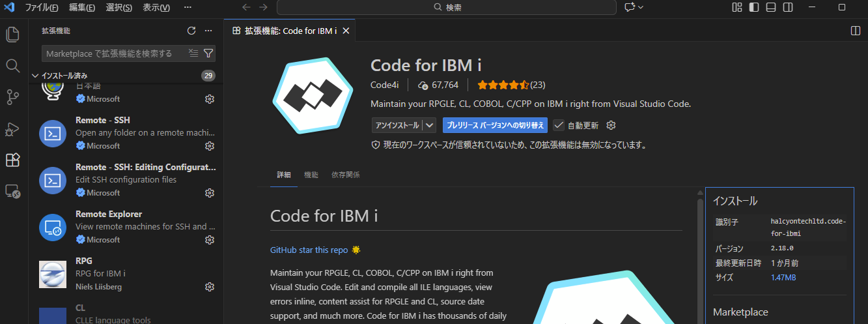The width and height of the screenshot is (868, 324).
Task: Switch to the 依存関係 tab
Action: (345, 175)
